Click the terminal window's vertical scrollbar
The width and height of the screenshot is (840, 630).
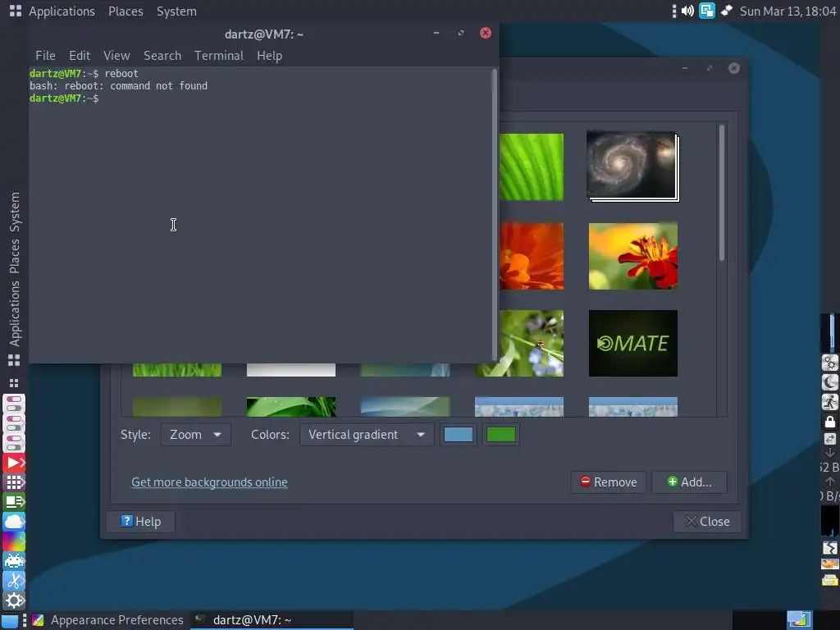494,214
